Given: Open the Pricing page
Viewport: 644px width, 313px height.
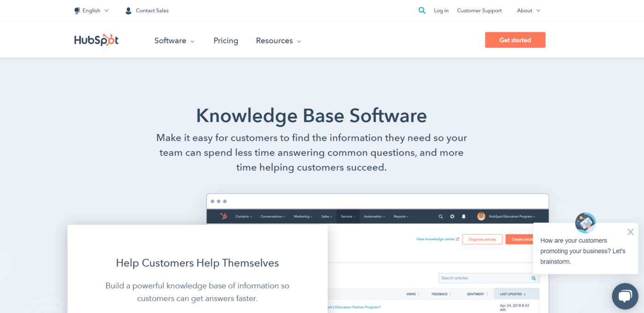Looking at the screenshot, I should 226,41.
